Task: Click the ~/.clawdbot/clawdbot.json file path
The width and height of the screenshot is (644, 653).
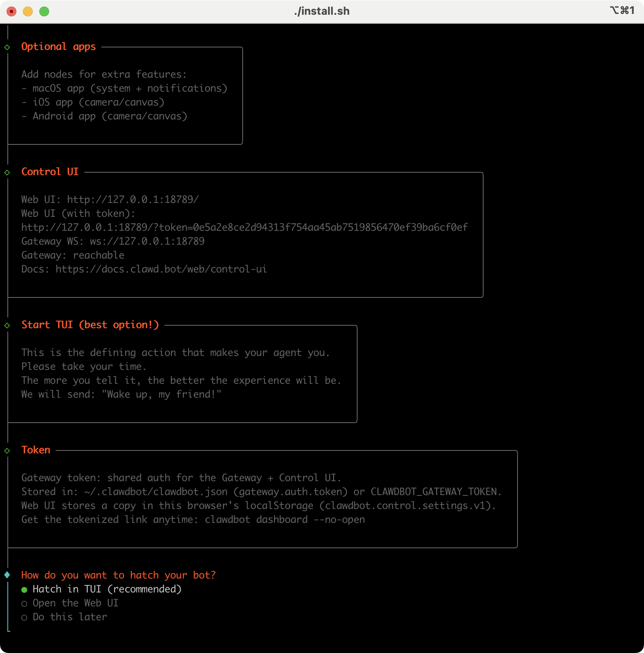Action: (x=155, y=492)
